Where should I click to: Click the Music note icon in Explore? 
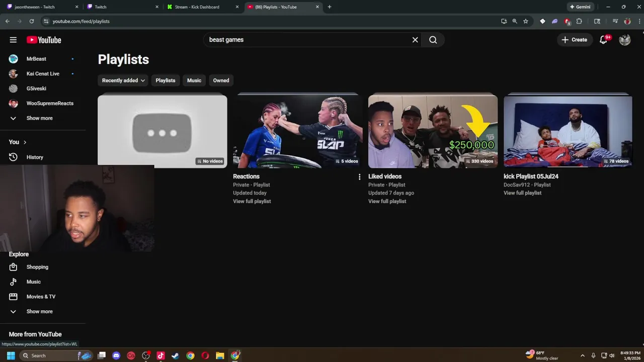click(x=13, y=282)
